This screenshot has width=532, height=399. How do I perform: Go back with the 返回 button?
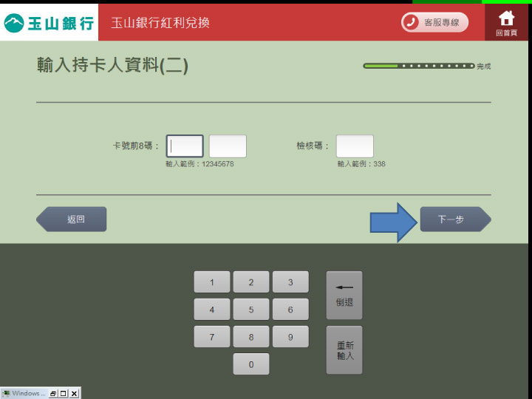point(71,219)
